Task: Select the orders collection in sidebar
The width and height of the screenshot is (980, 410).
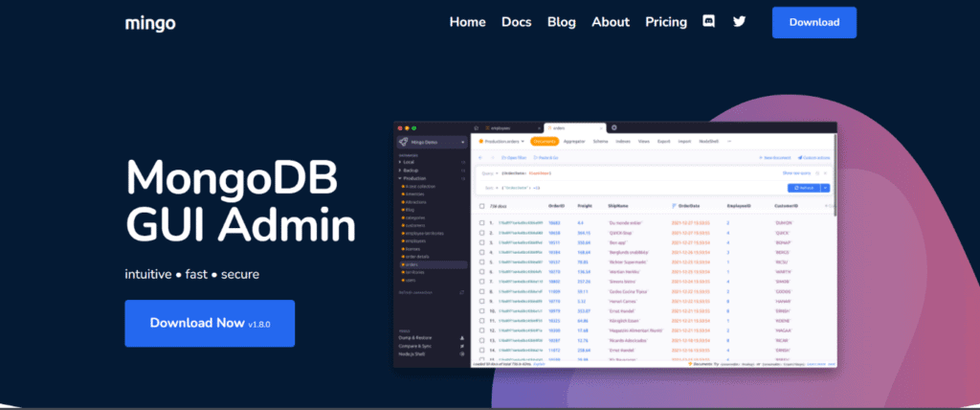Action: pos(413,264)
